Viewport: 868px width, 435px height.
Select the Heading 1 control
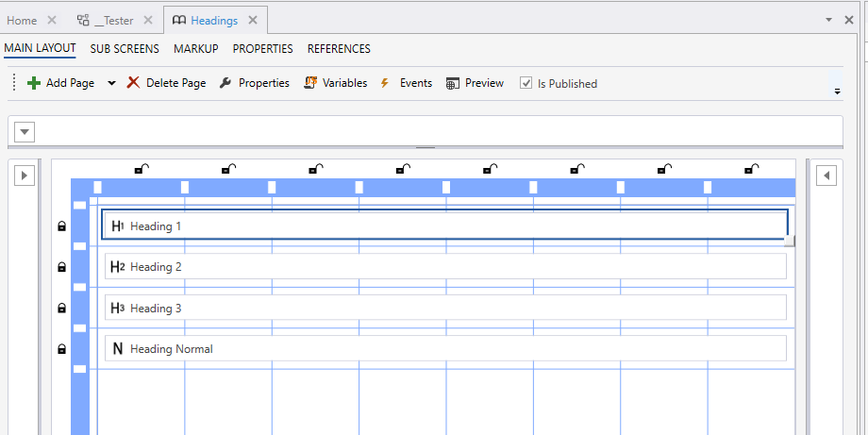[445, 226]
